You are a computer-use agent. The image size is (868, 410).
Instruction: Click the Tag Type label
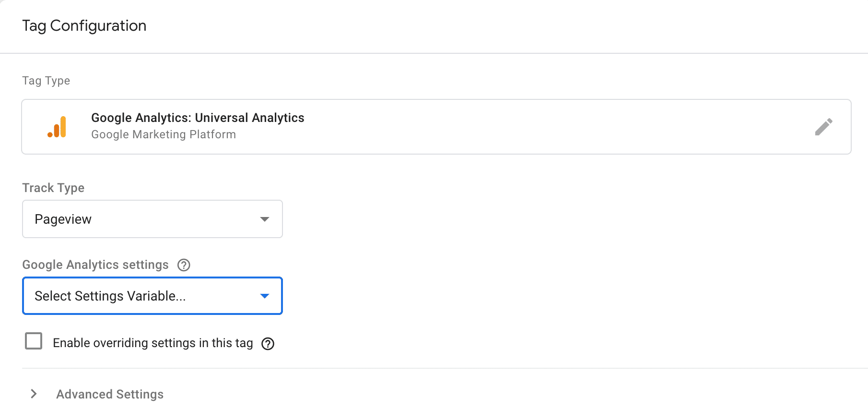point(46,81)
